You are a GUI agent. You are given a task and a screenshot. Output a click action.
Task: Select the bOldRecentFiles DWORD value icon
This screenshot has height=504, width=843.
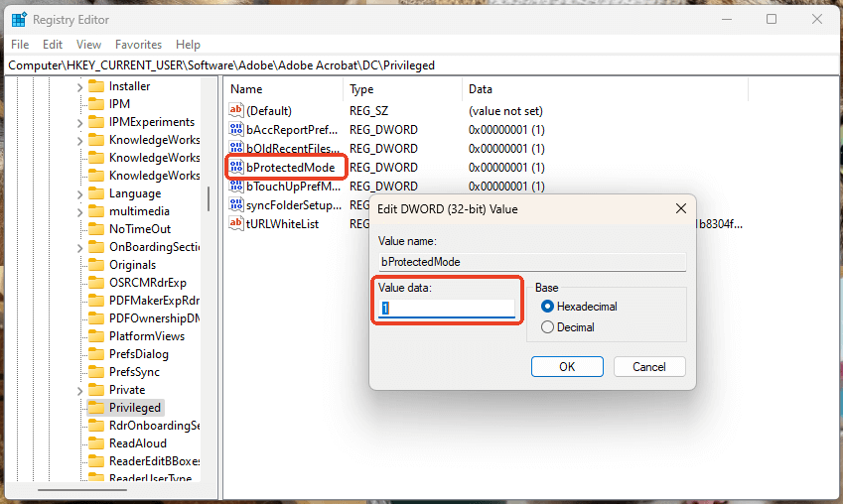tap(236, 148)
